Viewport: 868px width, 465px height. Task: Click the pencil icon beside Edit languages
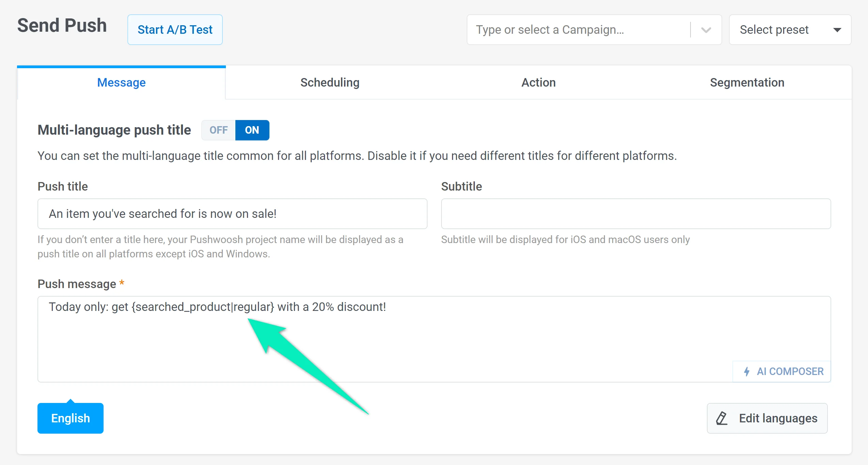pos(722,418)
